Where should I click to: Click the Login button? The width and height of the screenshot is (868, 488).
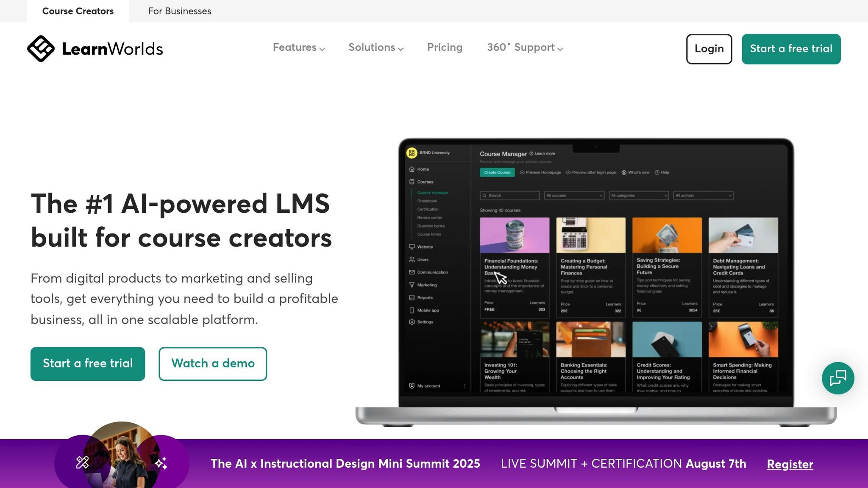(x=709, y=49)
